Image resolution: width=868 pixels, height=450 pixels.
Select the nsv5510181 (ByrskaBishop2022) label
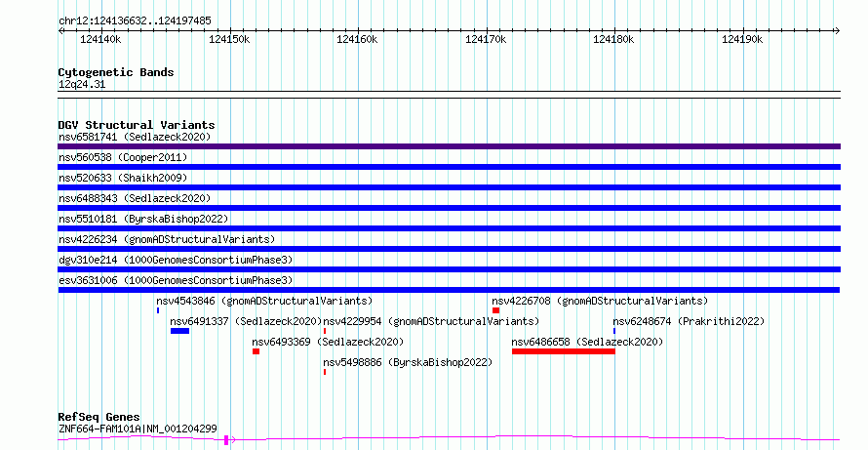pos(143,219)
